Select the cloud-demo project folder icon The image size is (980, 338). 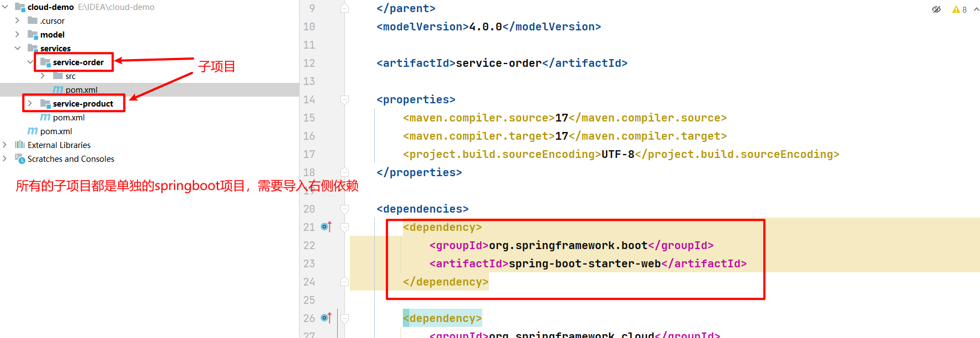click(x=20, y=7)
